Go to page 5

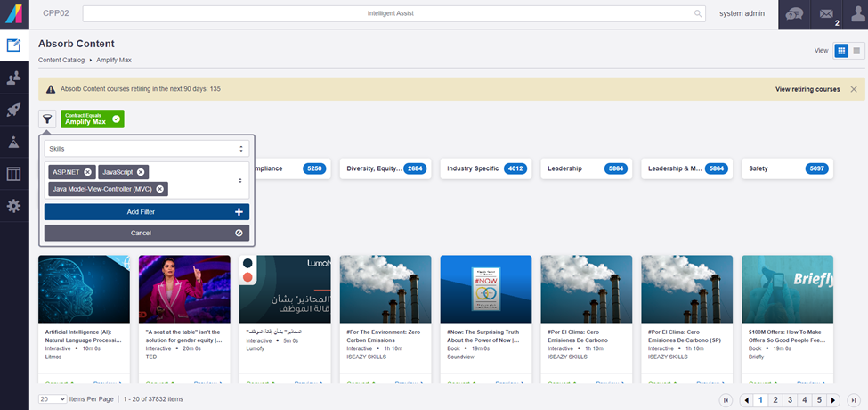click(819, 400)
